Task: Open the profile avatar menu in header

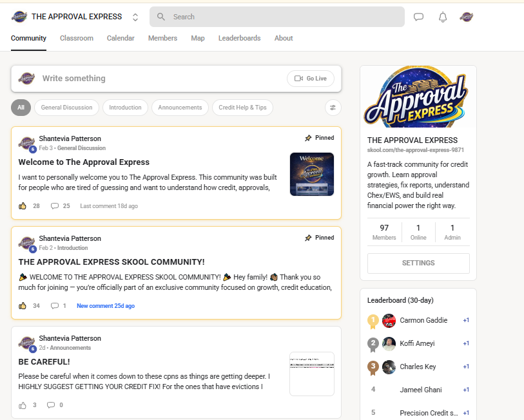Action: pos(466,17)
